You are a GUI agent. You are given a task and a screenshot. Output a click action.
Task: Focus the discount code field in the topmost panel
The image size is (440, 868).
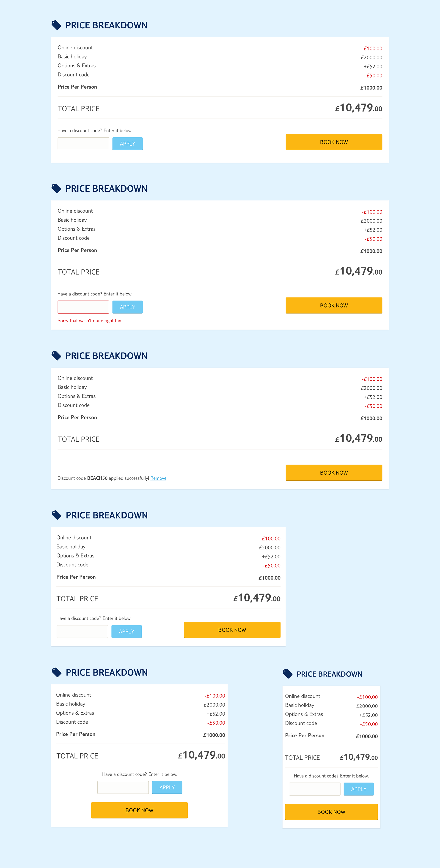(83, 143)
